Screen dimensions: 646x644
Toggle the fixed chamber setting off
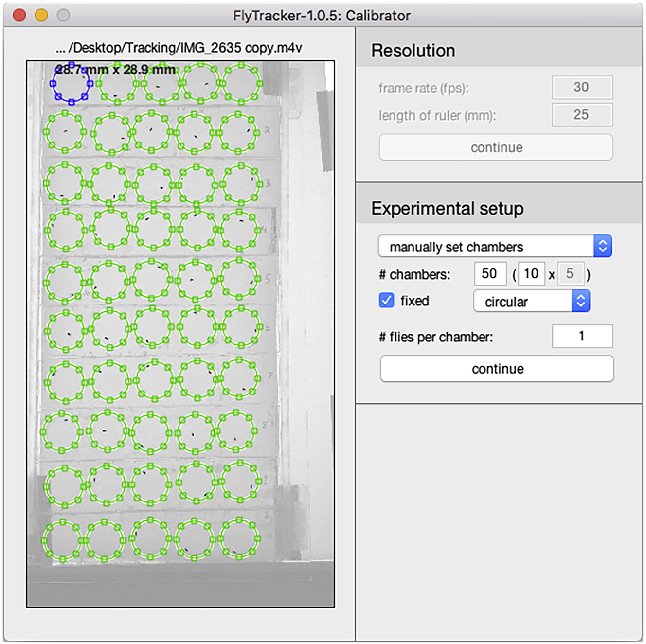click(386, 301)
